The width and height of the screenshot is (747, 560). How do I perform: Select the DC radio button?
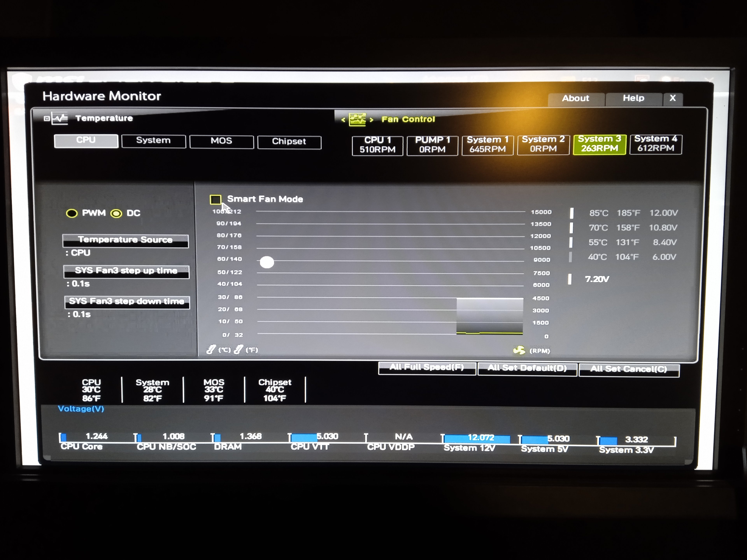(x=117, y=214)
